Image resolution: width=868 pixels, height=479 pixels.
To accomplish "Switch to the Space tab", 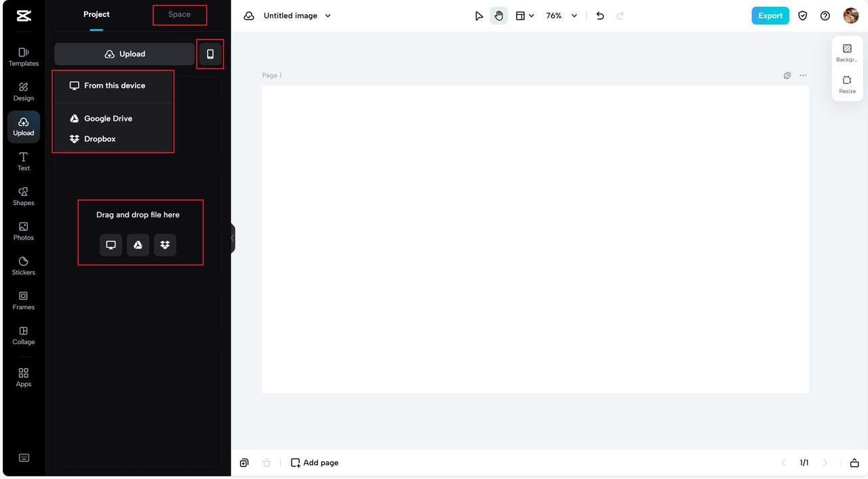I will [179, 14].
